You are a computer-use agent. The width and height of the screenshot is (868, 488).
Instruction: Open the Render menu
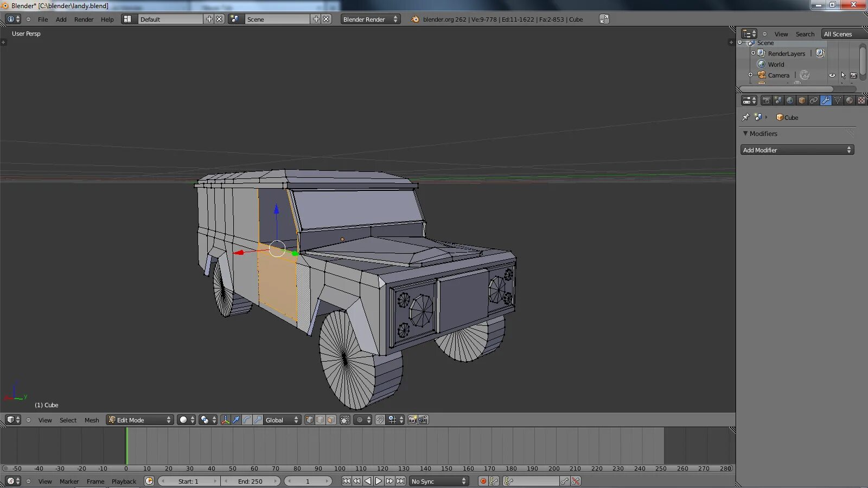click(x=84, y=20)
